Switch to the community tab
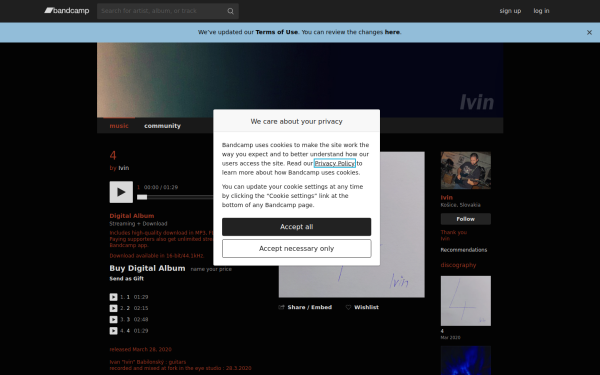The width and height of the screenshot is (600, 375). tap(162, 126)
